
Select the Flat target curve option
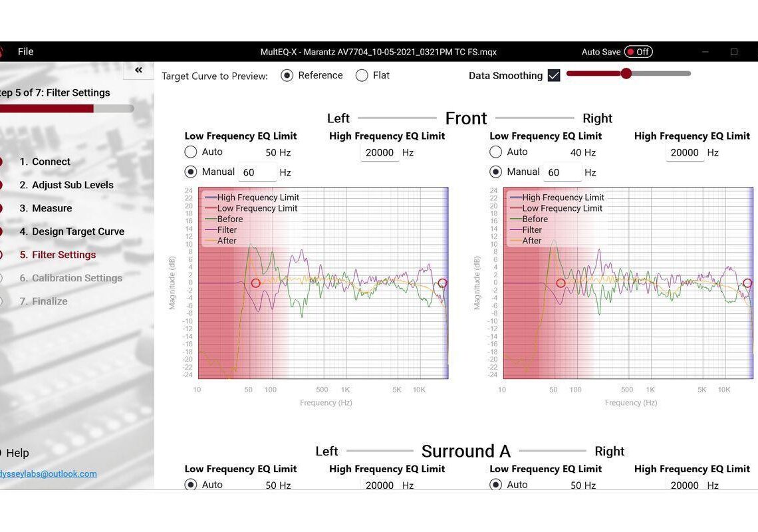pyautogui.click(x=362, y=75)
